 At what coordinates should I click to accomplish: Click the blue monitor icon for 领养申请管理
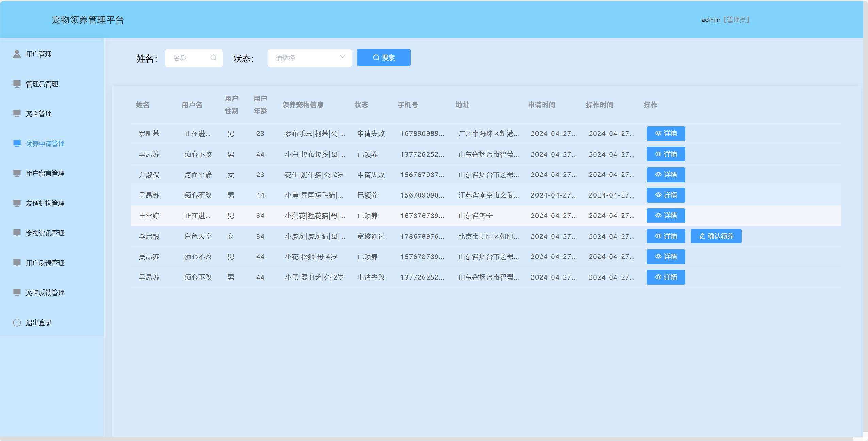pyautogui.click(x=17, y=143)
